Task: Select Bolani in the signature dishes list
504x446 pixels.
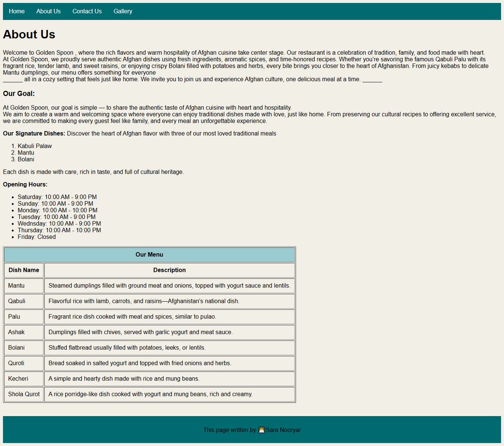Action: (26, 159)
